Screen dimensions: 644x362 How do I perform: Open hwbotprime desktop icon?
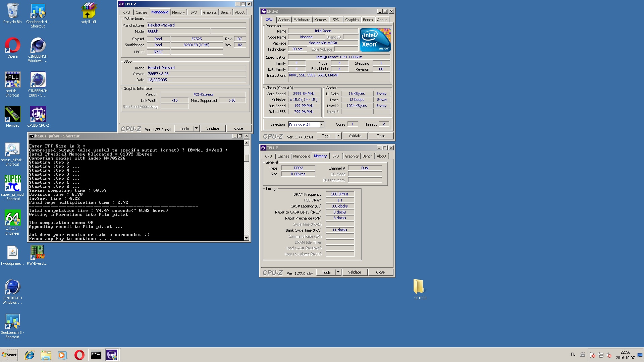coord(12,255)
